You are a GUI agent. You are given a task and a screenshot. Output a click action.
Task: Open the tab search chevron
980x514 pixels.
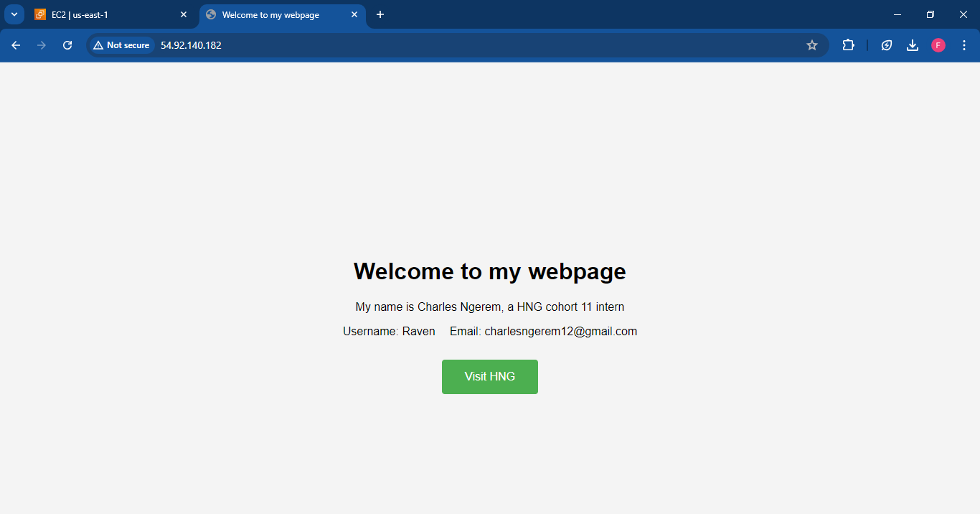point(14,14)
